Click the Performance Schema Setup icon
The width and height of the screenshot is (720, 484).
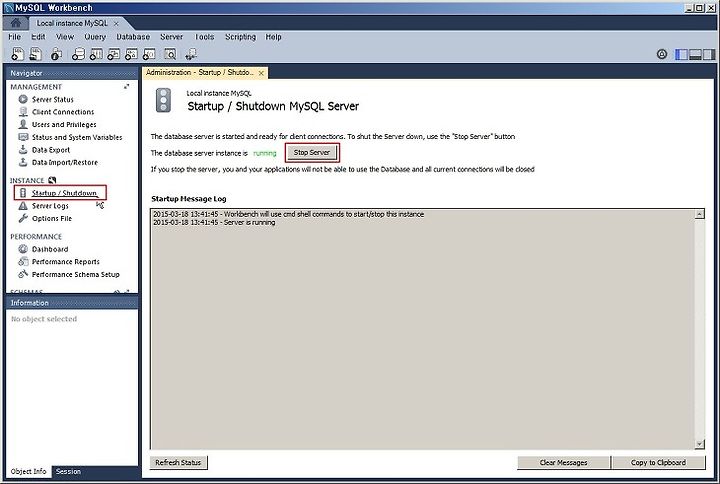[x=23, y=274]
